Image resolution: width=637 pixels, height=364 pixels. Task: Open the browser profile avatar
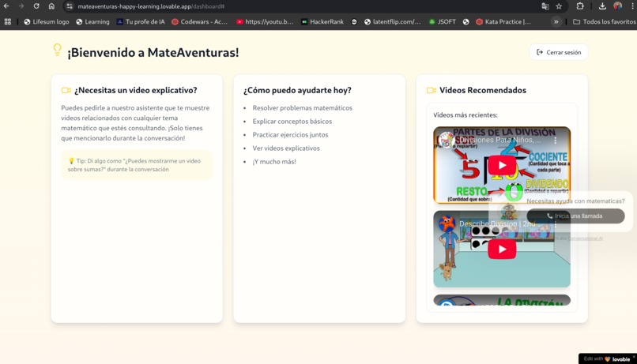618,6
